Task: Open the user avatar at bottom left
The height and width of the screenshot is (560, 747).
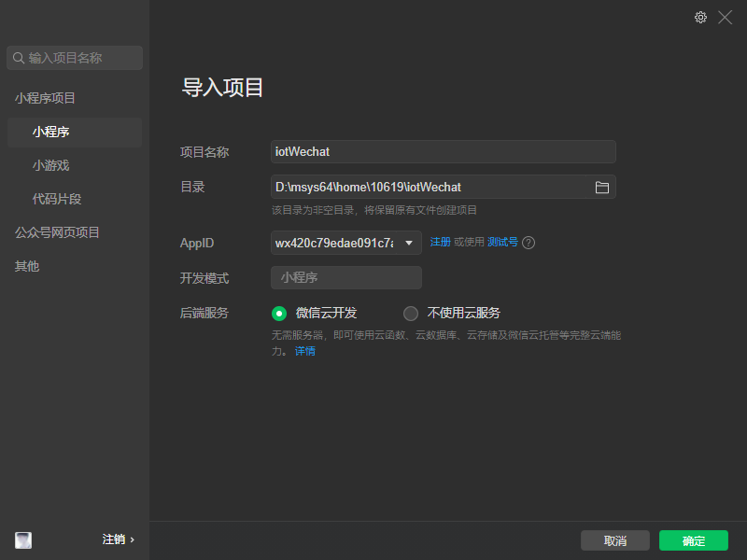Action: (23, 540)
